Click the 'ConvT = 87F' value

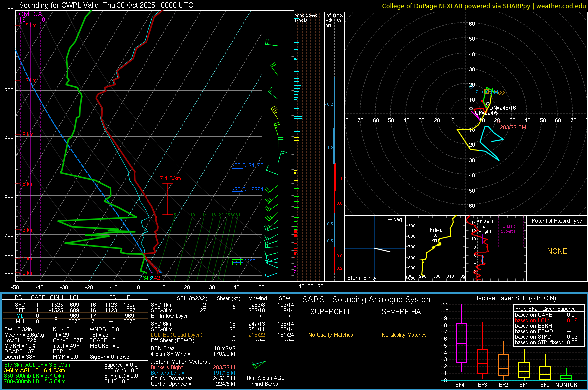(x=68, y=341)
